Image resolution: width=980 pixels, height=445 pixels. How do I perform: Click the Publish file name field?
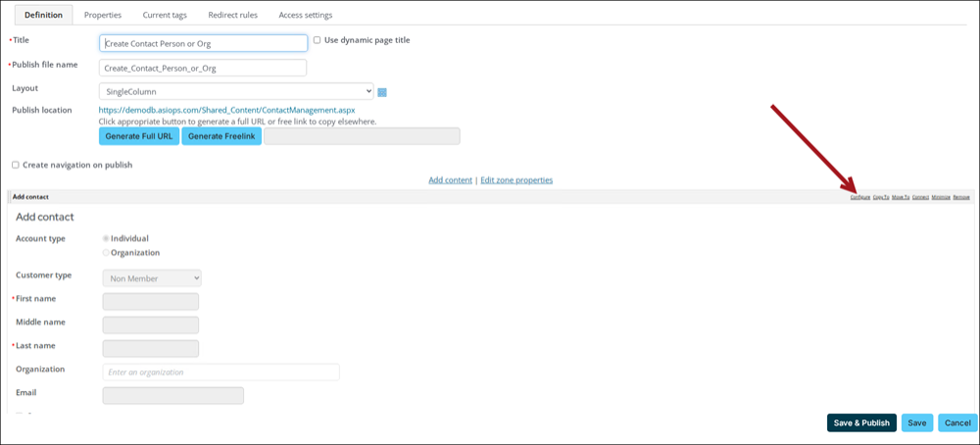(203, 68)
